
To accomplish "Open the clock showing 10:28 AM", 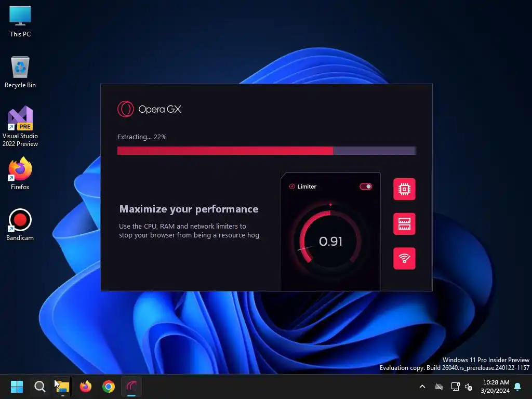I will 495,387.
